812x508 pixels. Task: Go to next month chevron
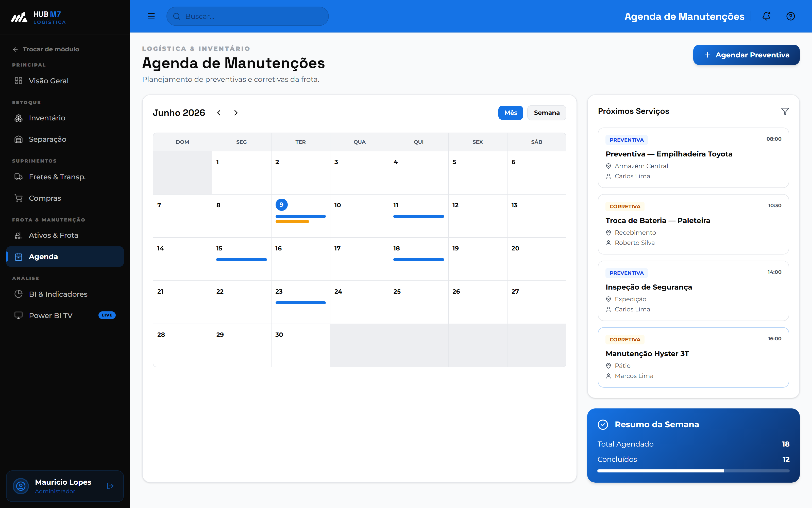point(236,113)
